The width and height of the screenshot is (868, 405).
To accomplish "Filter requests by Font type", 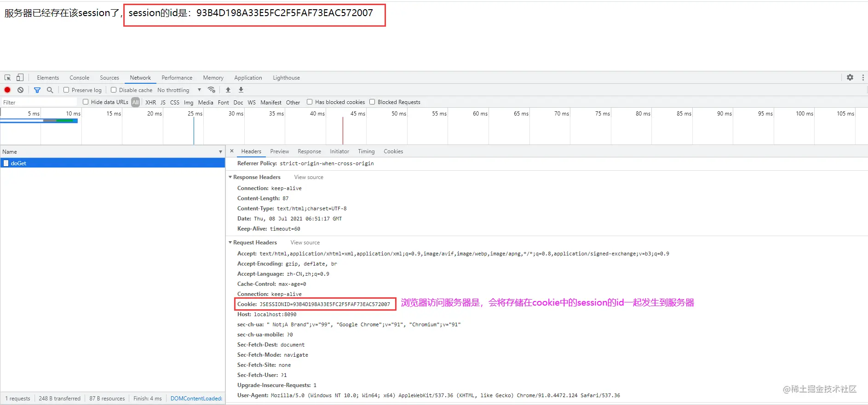I will click(x=224, y=102).
